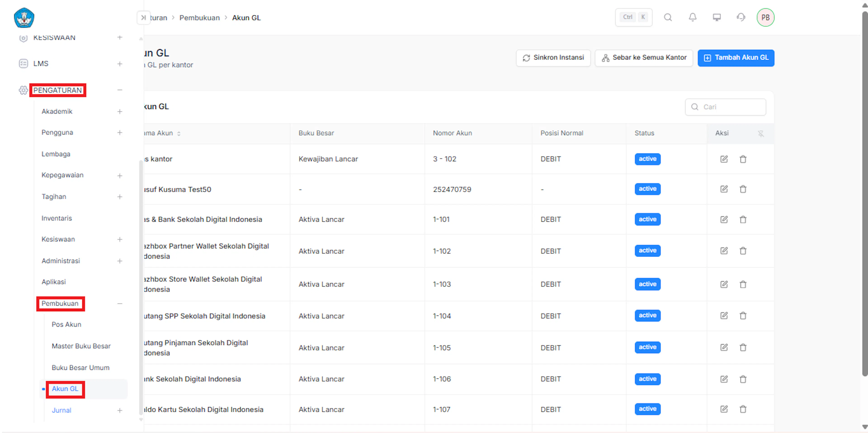Delete the 1-107 account row
Viewport: 868px width, 433px height.
coord(743,409)
